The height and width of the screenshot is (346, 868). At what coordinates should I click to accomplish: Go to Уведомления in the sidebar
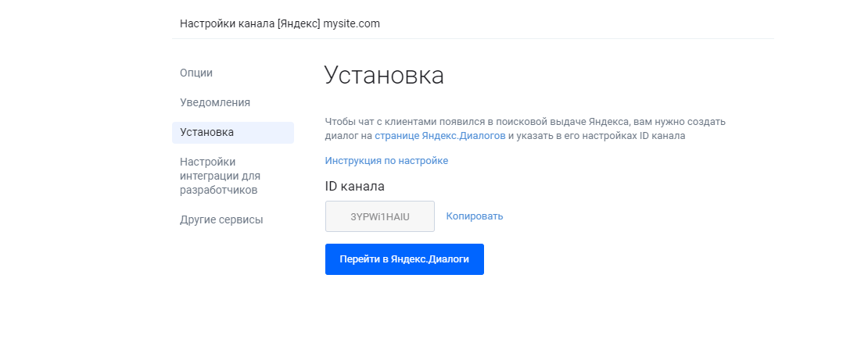(215, 103)
